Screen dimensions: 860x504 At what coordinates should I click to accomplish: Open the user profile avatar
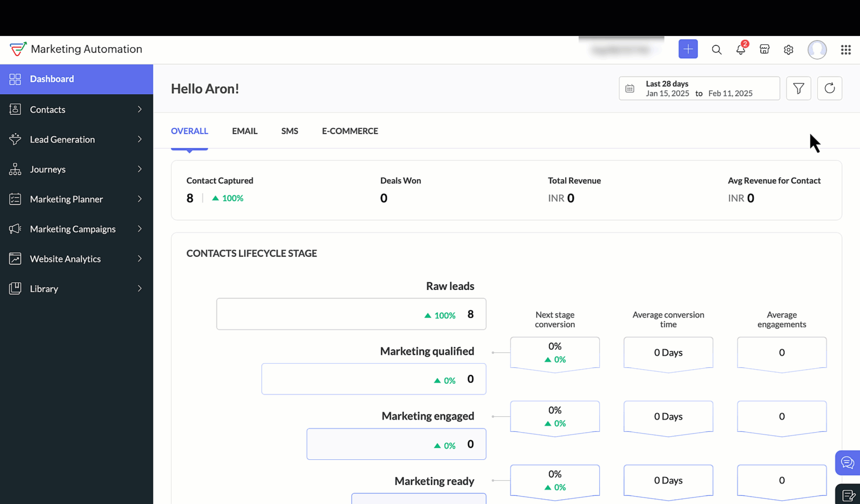[x=817, y=49]
